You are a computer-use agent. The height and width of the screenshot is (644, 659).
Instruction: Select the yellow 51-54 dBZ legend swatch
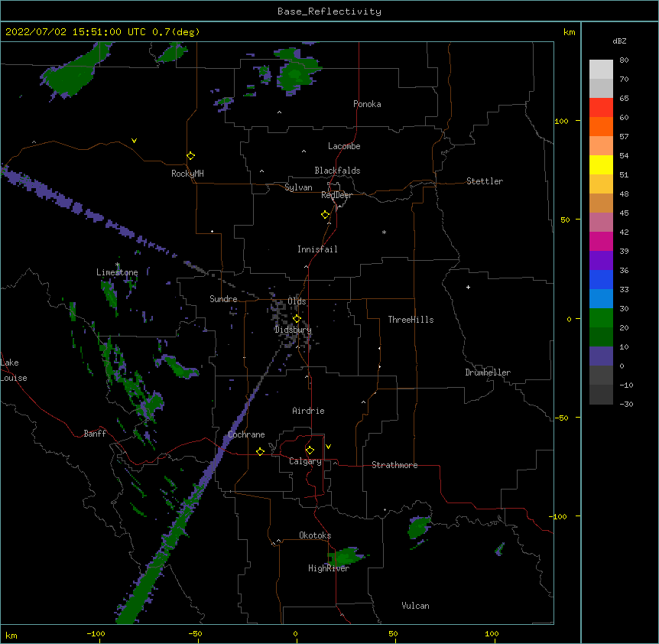pos(601,164)
